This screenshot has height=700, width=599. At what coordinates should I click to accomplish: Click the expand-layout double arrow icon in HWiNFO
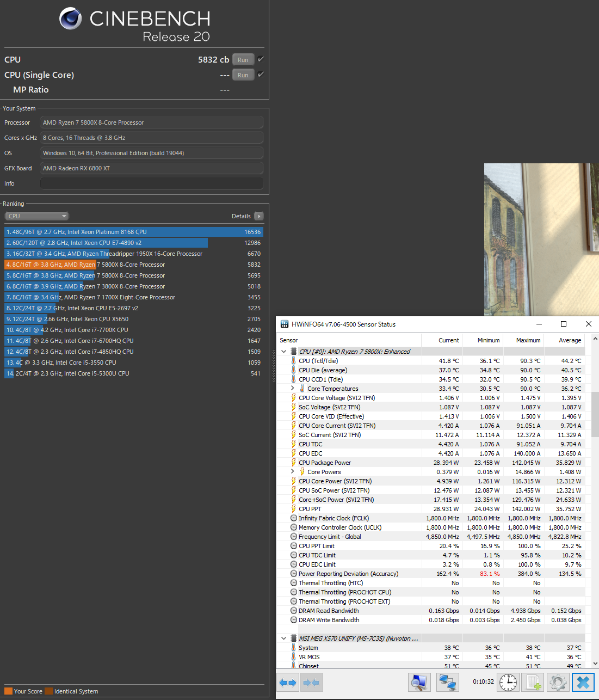pos(288,682)
